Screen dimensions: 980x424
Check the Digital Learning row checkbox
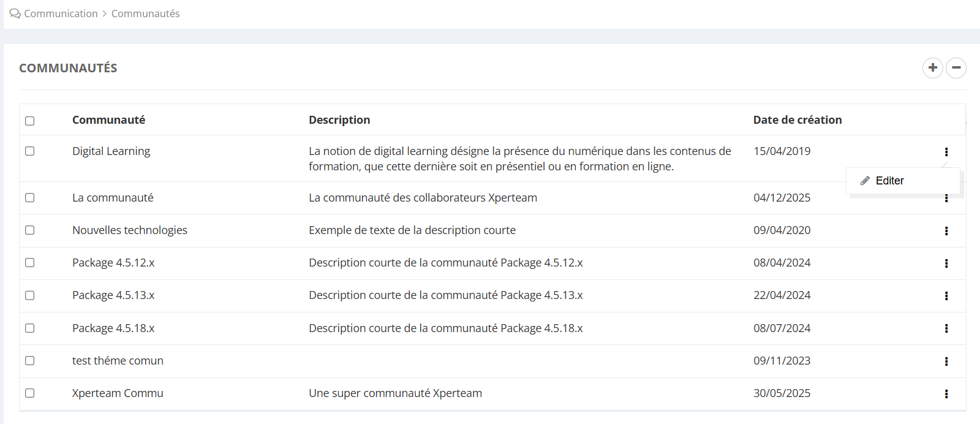(x=30, y=151)
